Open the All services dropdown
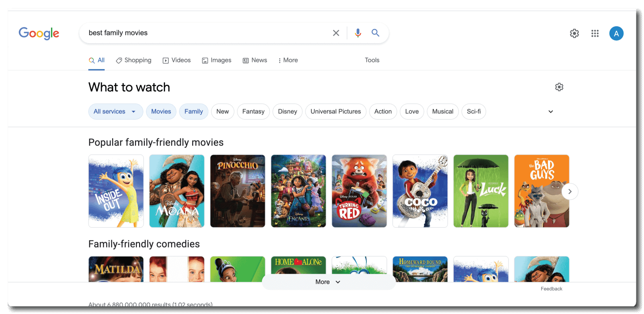This screenshot has height=314, width=644. [115, 112]
